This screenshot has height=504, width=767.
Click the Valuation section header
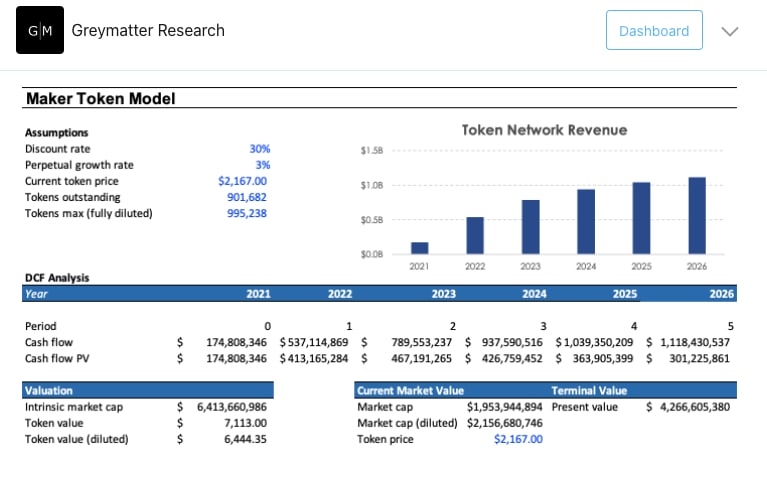(148, 390)
